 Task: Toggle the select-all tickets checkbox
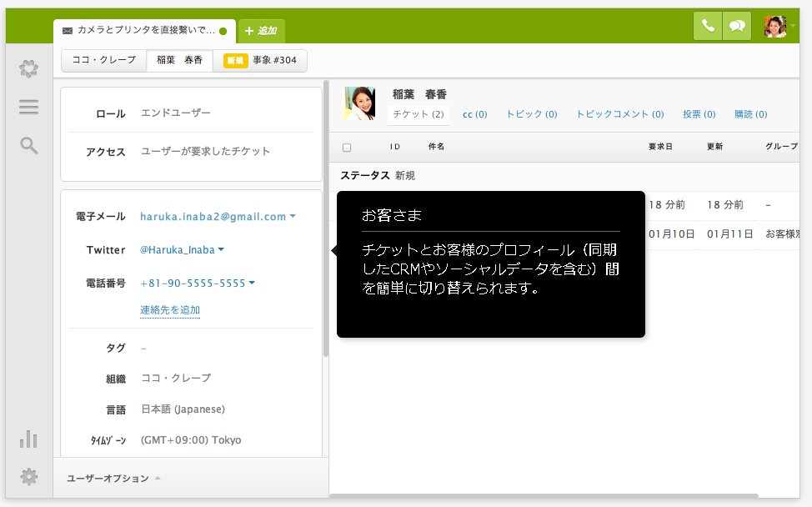pos(347,148)
